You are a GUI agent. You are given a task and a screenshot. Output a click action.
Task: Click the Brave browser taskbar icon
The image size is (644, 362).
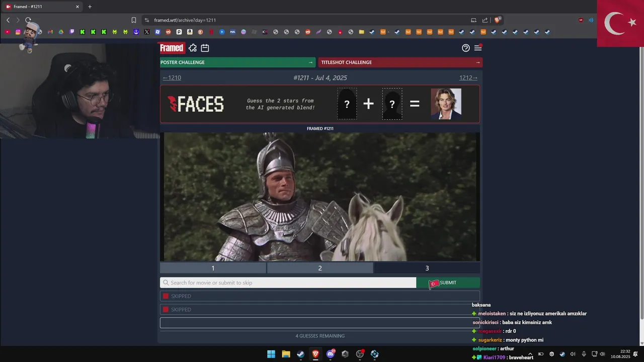[x=315, y=354]
